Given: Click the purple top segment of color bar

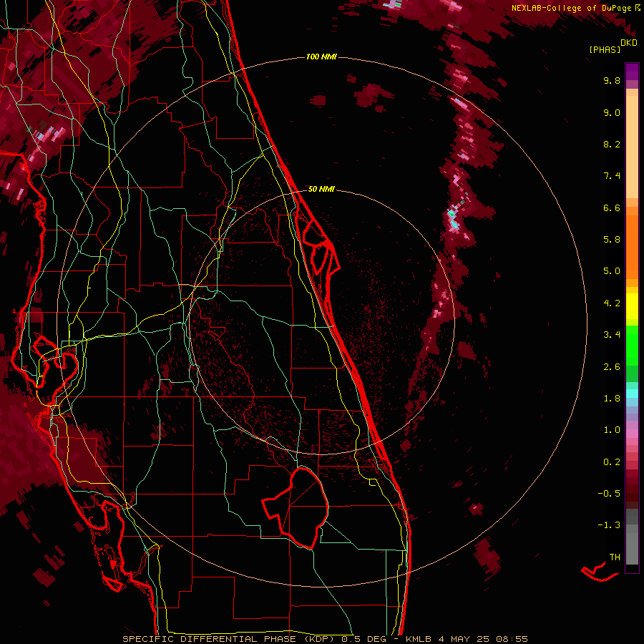Looking at the screenshot, I should (x=632, y=72).
